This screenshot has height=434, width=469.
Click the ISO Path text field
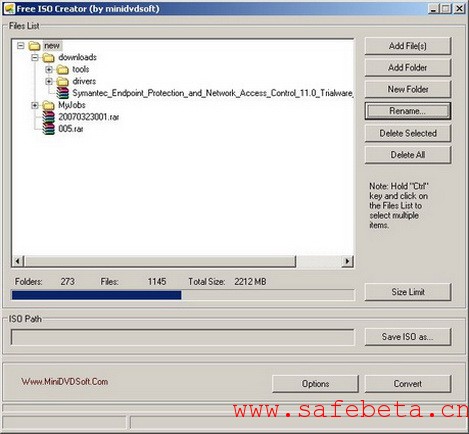tap(182, 337)
